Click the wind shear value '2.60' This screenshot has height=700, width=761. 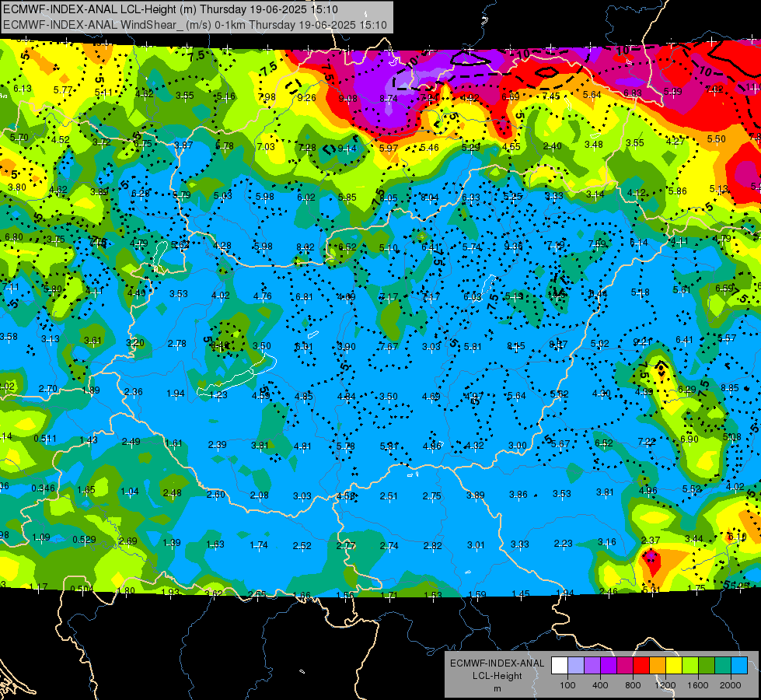coord(216,494)
